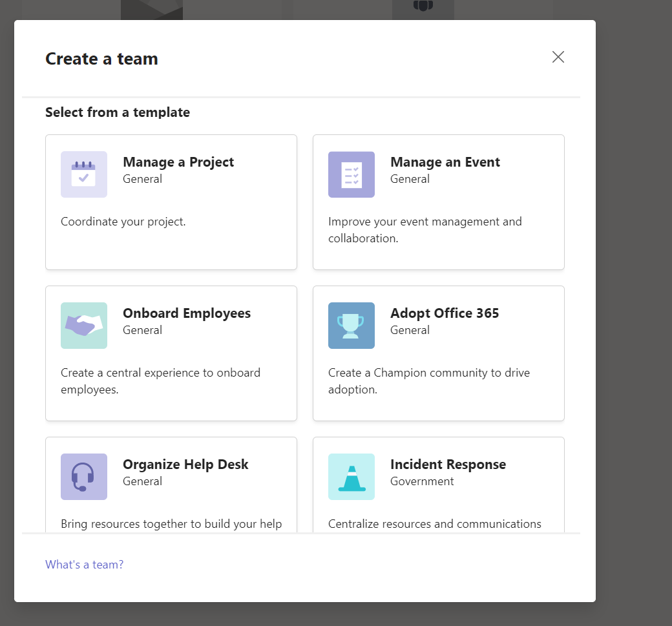Select the Onboard Employees handshake icon
The image size is (672, 626).
[84, 326]
